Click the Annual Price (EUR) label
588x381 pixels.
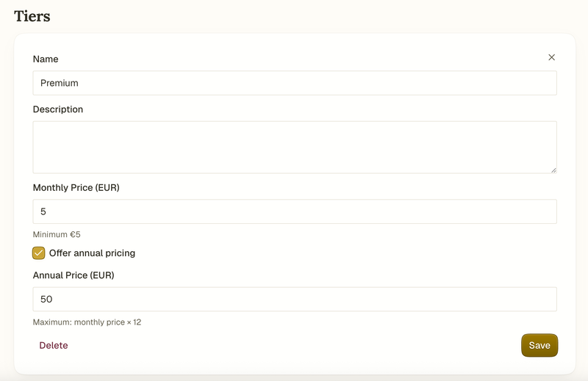73,275
